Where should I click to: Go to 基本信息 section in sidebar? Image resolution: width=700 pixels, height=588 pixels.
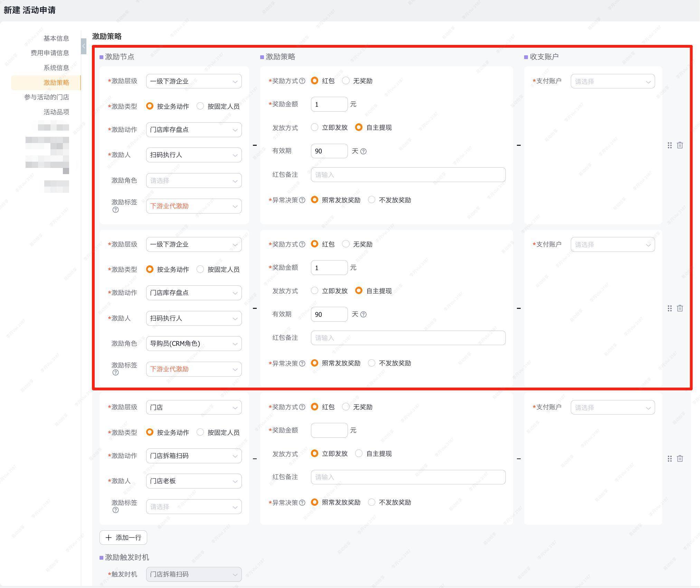[56, 38]
